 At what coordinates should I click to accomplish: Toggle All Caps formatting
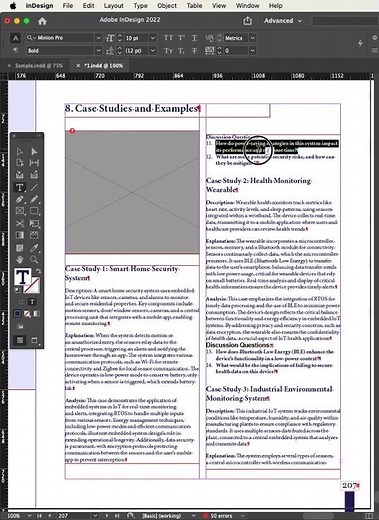coord(168,38)
